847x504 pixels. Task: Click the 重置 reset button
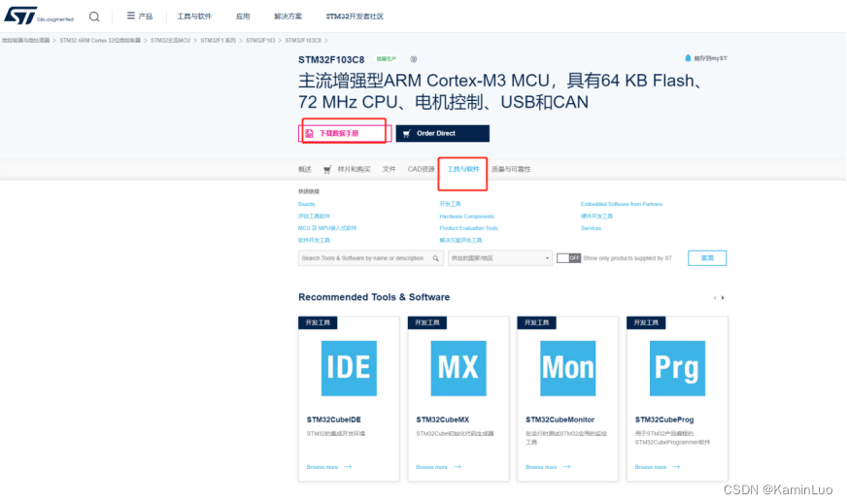tap(707, 258)
